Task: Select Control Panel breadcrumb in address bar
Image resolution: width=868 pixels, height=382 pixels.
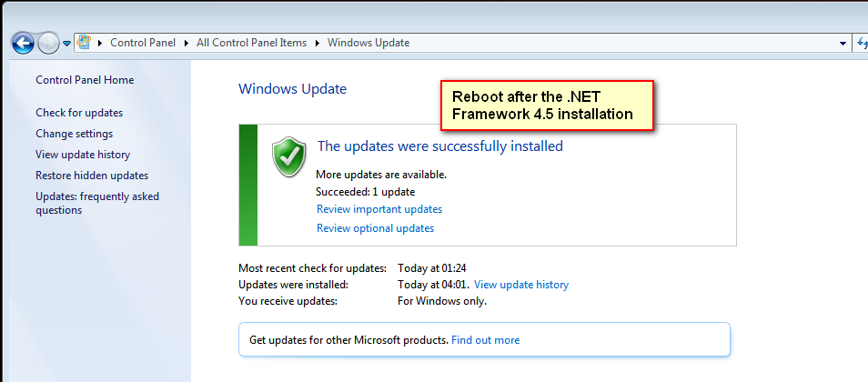Action: (x=144, y=43)
